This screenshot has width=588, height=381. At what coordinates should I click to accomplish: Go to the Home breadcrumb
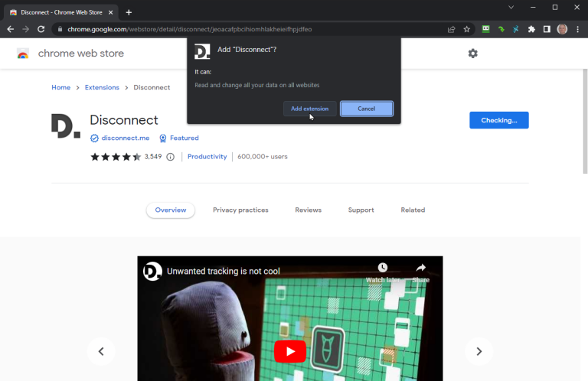[x=60, y=87]
